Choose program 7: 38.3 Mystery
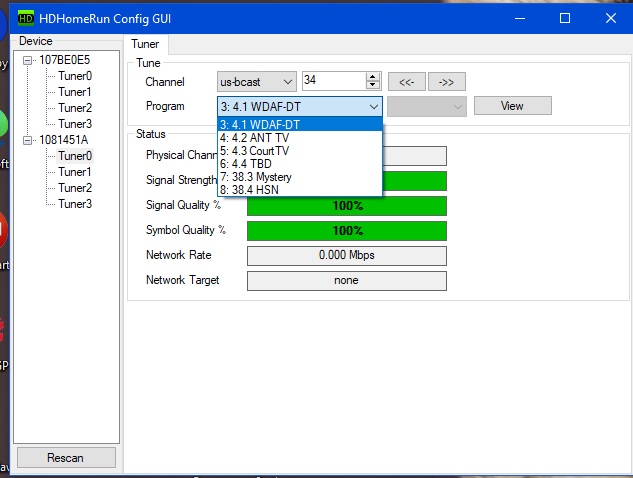633x478 pixels. [x=300, y=177]
